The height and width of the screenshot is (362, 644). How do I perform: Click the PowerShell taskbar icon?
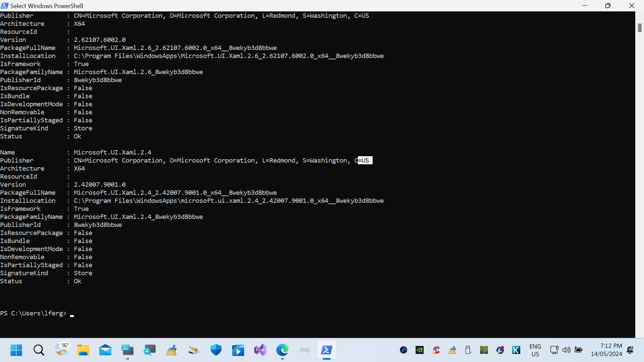(x=327, y=350)
